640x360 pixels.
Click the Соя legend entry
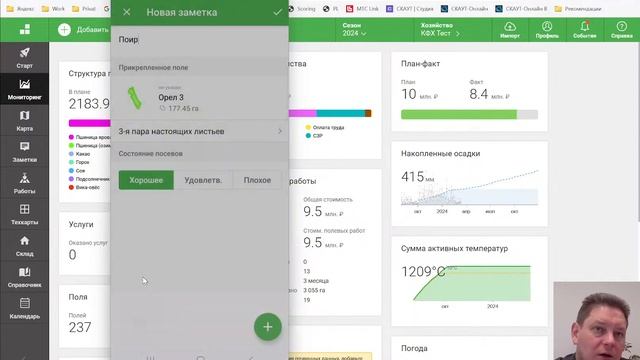(77, 171)
